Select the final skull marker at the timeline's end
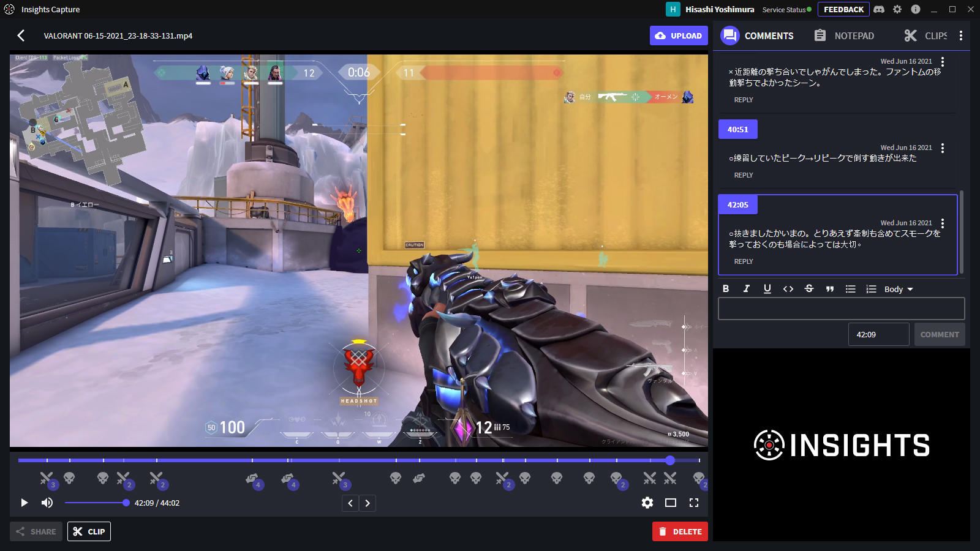 tap(699, 478)
